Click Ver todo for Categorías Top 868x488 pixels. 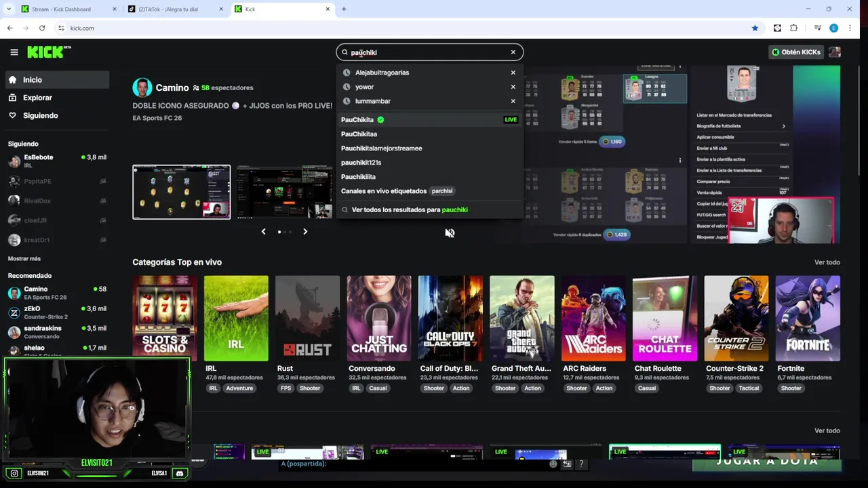[827, 262]
